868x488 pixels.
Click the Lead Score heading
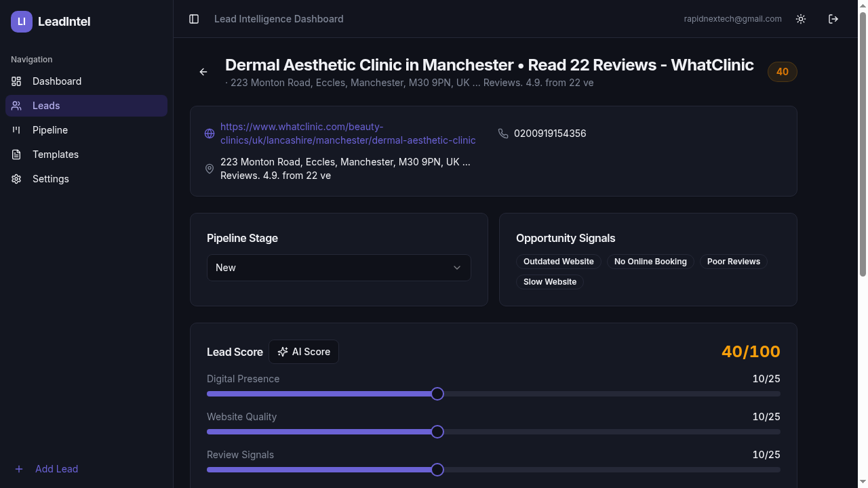pos(235,352)
